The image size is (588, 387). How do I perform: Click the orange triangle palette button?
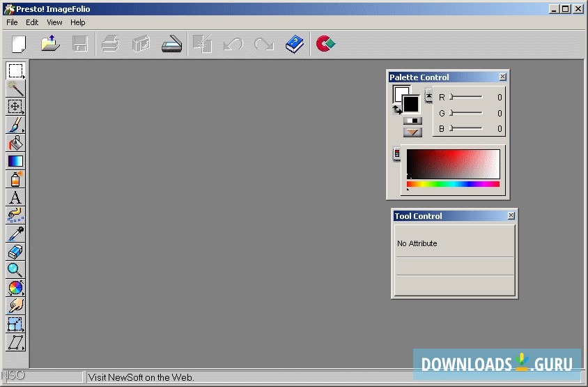tap(412, 132)
